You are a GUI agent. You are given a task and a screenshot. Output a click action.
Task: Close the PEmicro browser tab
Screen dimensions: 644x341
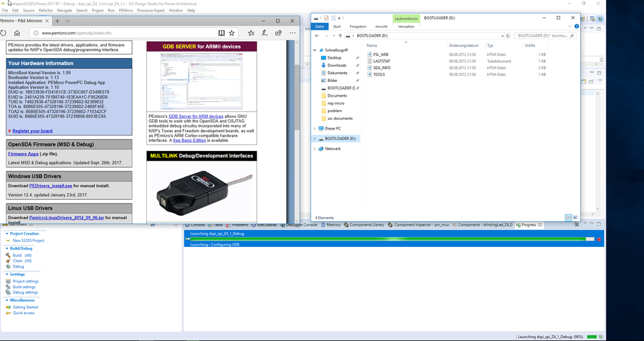pyautogui.click(x=48, y=21)
